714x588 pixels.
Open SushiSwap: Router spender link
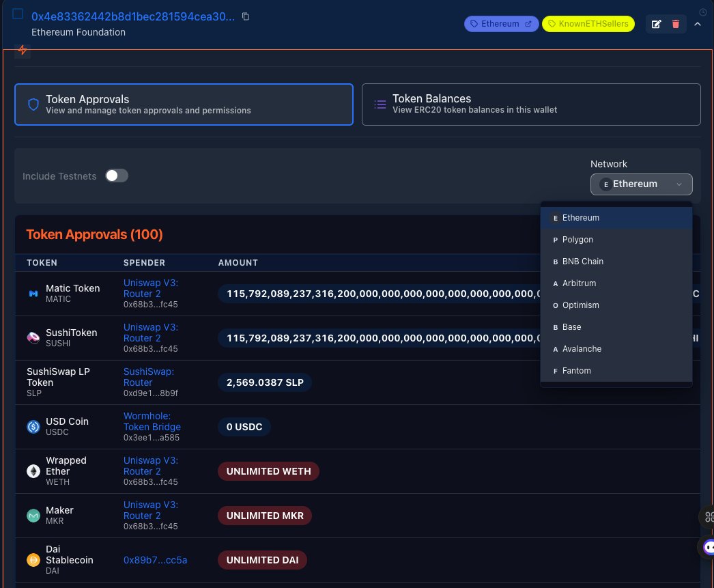(148, 377)
